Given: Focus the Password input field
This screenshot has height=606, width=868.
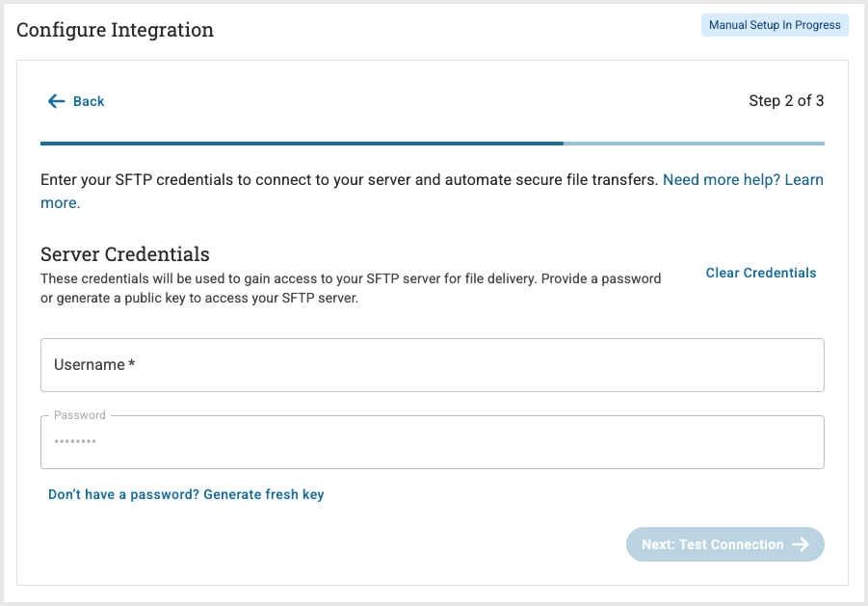Looking at the screenshot, I should point(432,443).
